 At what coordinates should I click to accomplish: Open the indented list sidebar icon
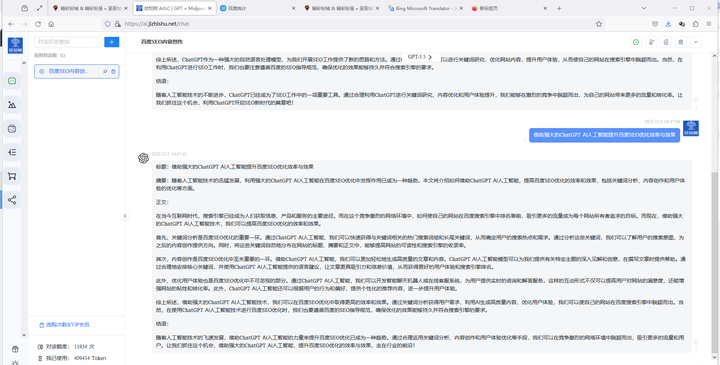click(x=12, y=152)
